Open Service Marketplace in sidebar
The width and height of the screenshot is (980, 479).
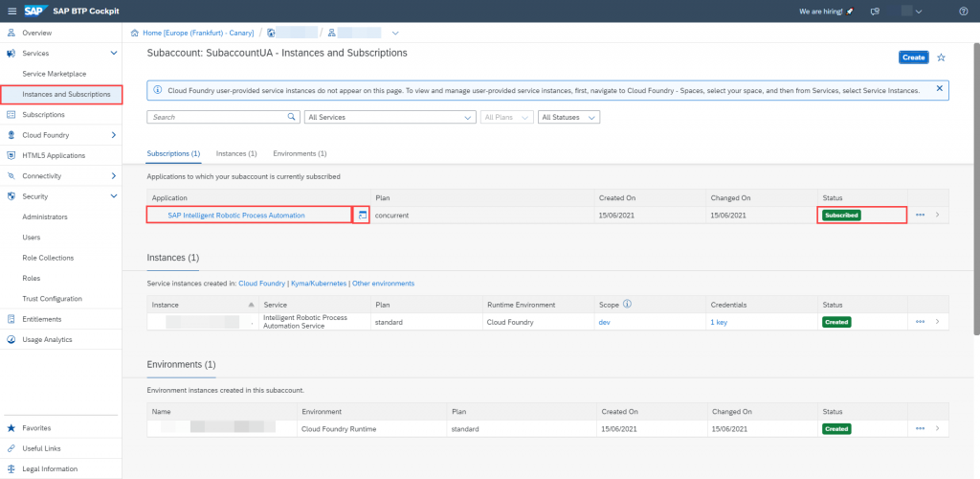click(55, 74)
